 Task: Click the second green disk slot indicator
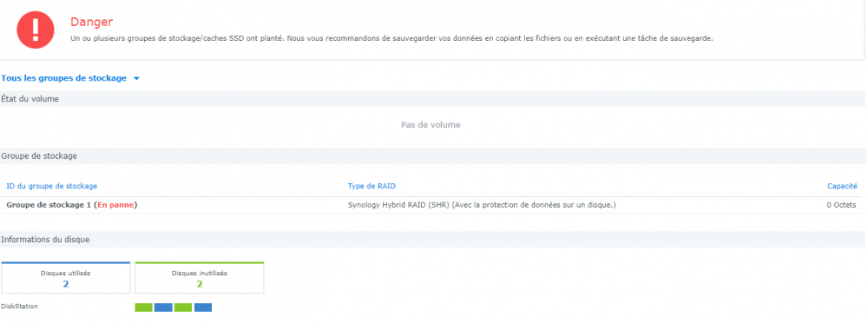[x=183, y=307]
